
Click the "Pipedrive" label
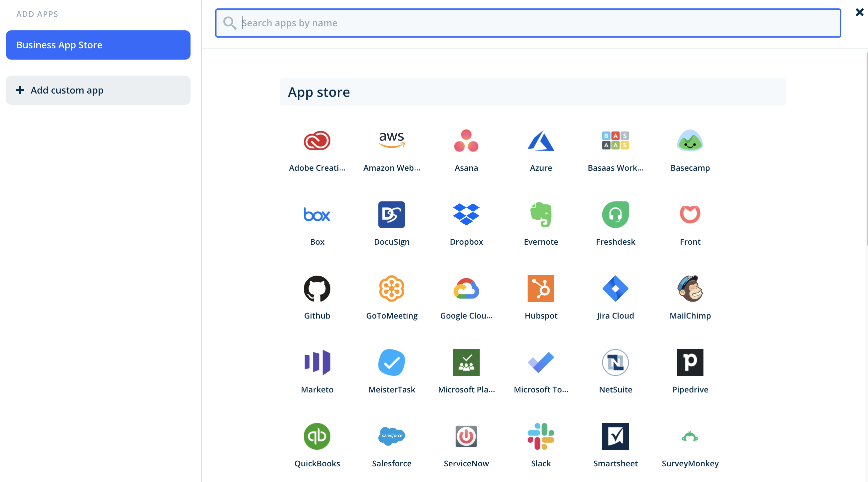pyautogui.click(x=690, y=389)
